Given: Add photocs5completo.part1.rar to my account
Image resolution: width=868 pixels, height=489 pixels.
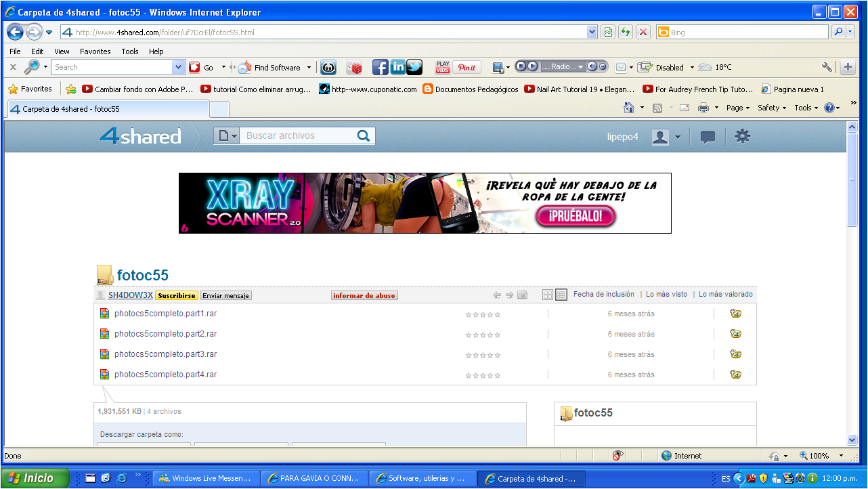Looking at the screenshot, I should 736,314.
